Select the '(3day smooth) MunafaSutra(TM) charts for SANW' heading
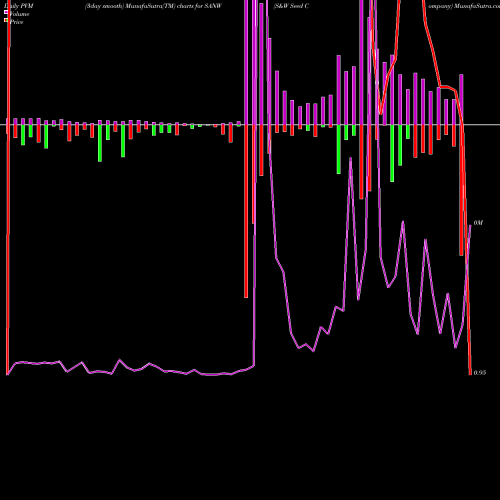Image resolution: width=500 pixels, height=500 pixels. pyautogui.click(x=153, y=6)
